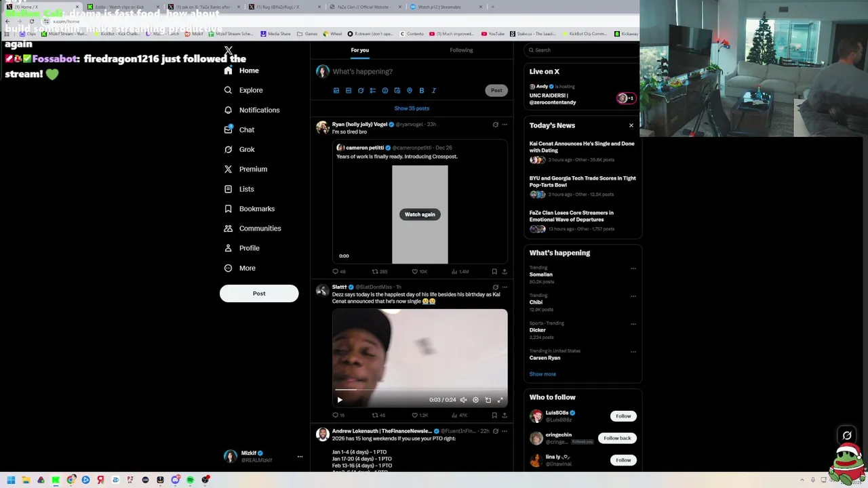
Task: Join Andy's UNC RAIDERS live broadcast
Action: (x=583, y=94)
